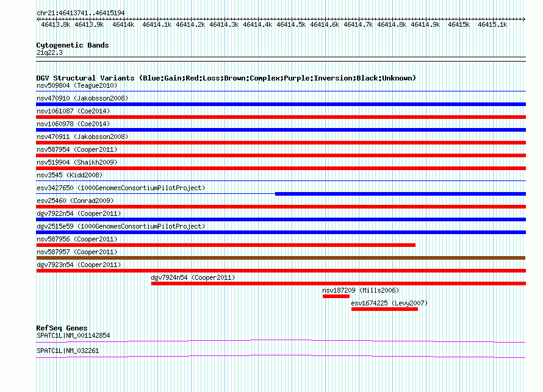Select the dgv2515e59 blue gain bar
Viewport: 543px width, 392px height.
281,232
